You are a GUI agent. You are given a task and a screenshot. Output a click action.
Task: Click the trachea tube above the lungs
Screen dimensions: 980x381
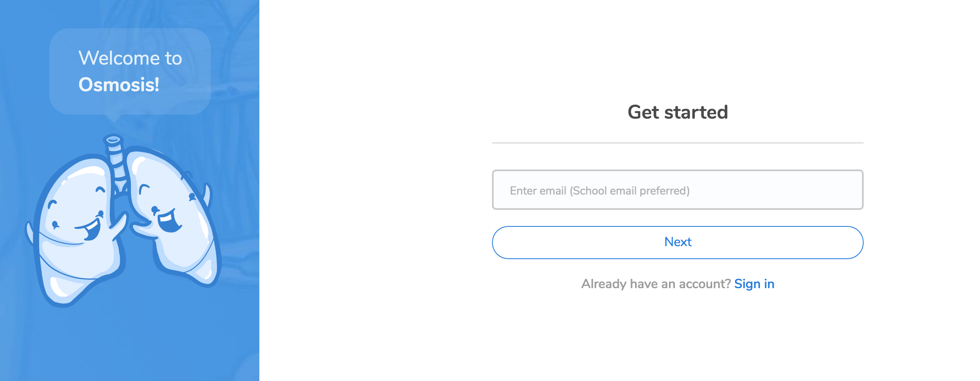[x=116, y=161]
